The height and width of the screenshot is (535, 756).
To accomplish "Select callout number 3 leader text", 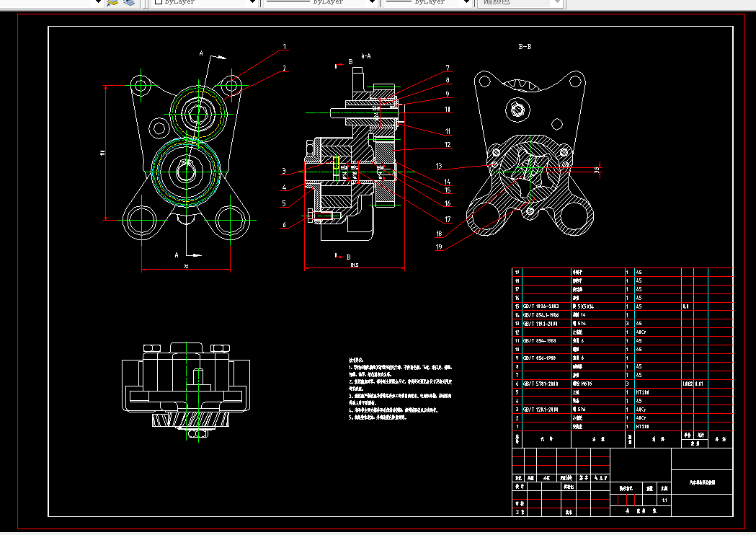I will [284, 171].
